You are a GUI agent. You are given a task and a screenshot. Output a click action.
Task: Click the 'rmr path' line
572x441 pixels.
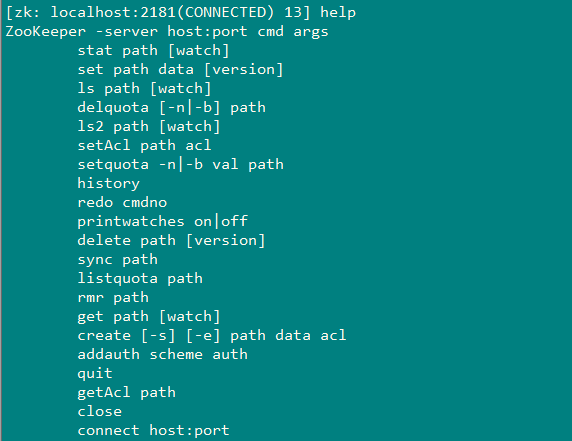point(113,298)
